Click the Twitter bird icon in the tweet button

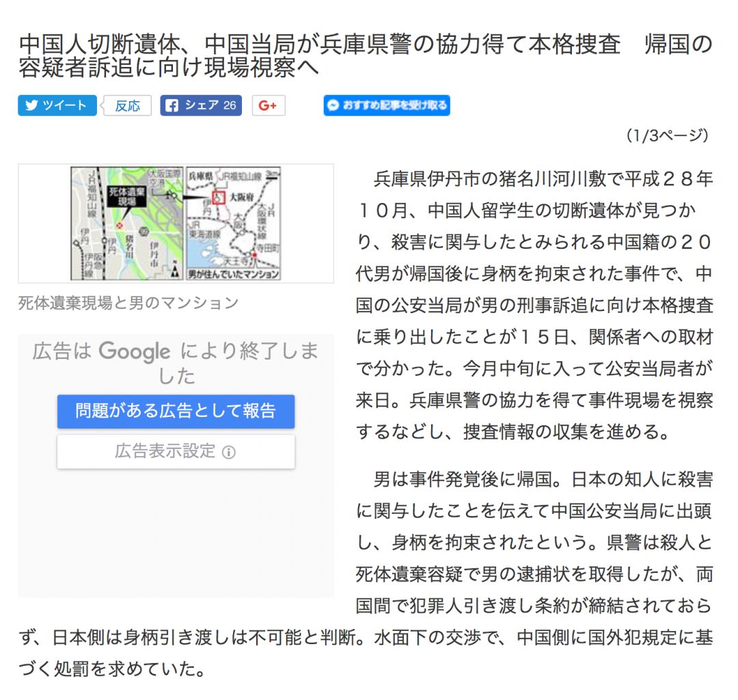tap(32, 105)
